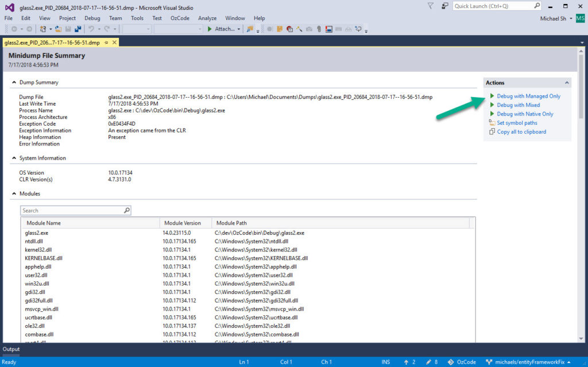Click Debug with Native Only link
Screen dimensions: 588x367
click(x=525, y=114)
